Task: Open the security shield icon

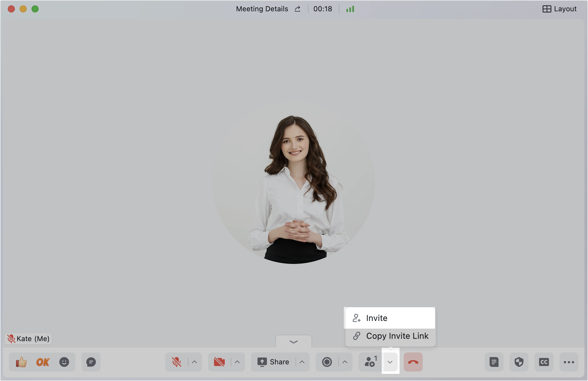Action: [x=519, y=362]
